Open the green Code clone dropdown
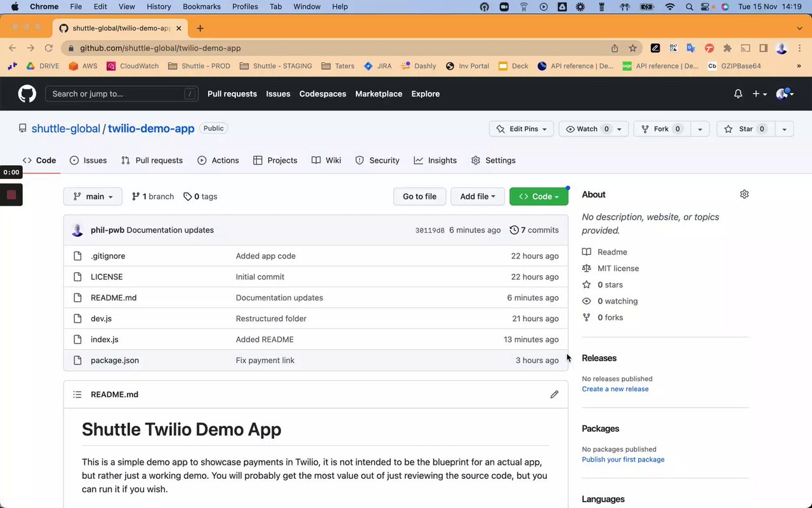The height and width of the screenshot is (508, 812). click(539, 197)
